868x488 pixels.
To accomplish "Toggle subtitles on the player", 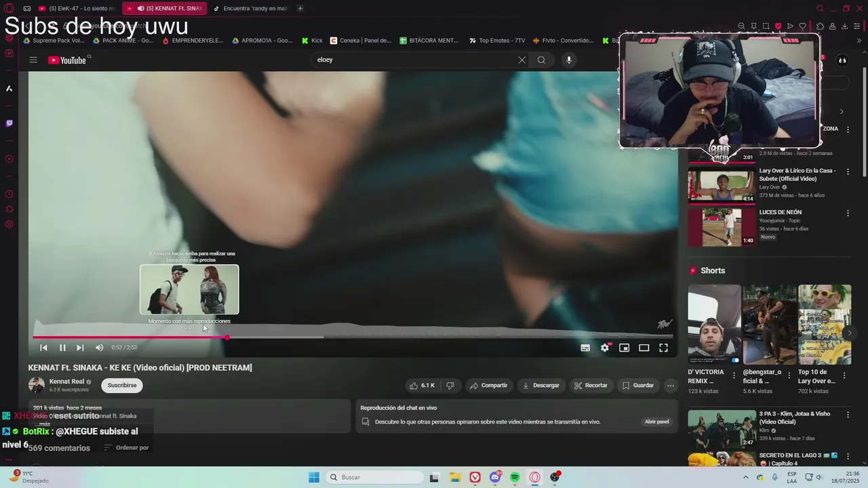I will 585,348.
